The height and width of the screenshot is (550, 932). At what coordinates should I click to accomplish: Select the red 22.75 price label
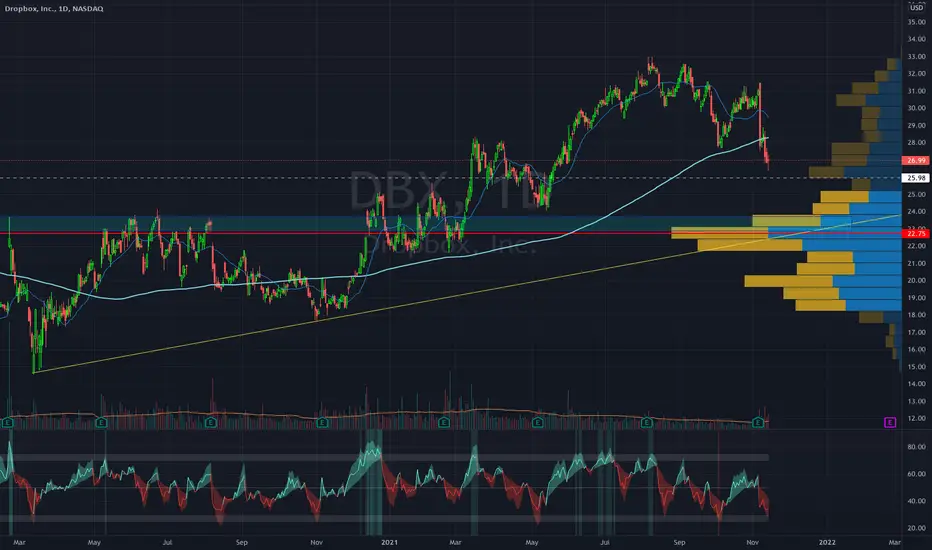[x=916, y=234]
